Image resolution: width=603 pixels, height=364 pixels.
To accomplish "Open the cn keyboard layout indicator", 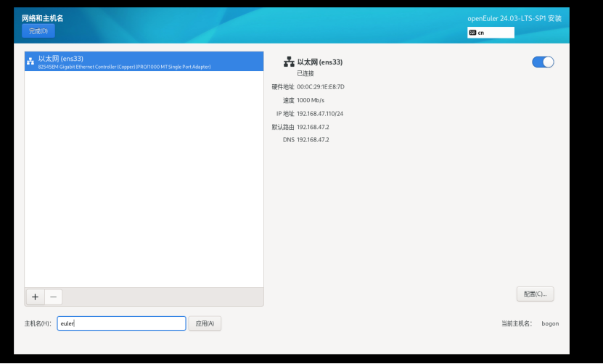I will pyautogui.click(x=491, y=33).
